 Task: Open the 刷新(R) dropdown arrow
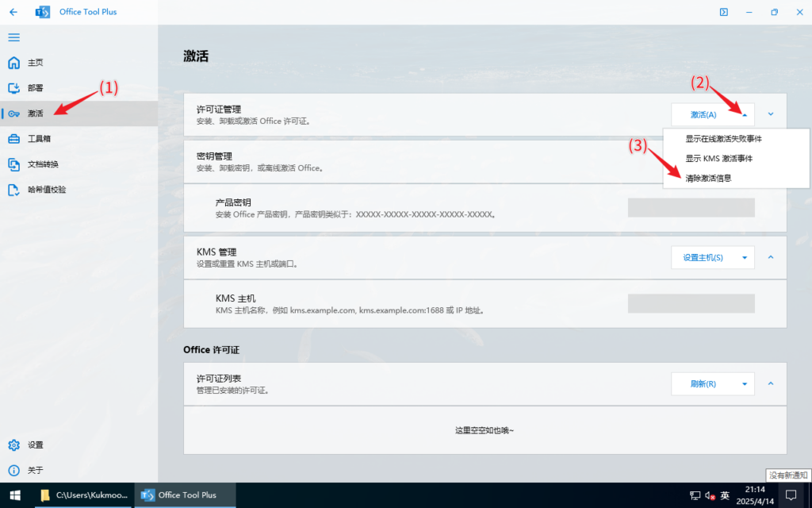coord(745,384)
